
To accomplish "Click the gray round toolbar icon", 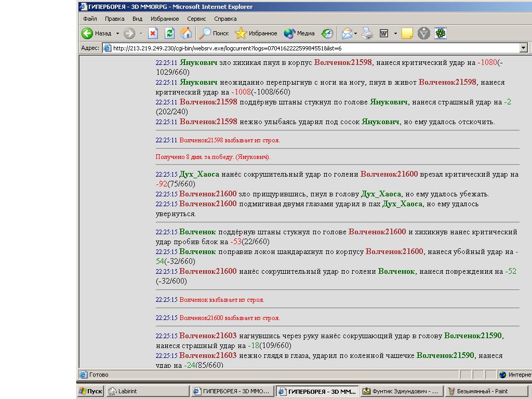I will pyautogui.click(x=424, y=33).
